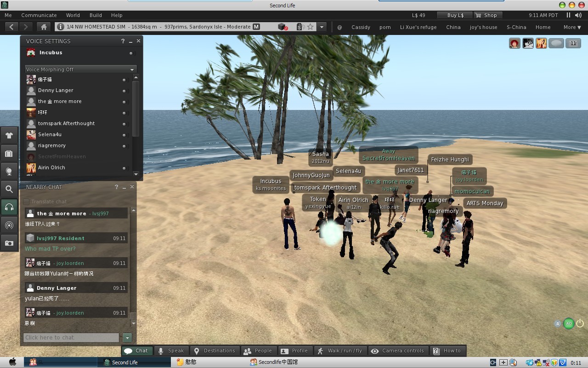Viewport: 588px width, 368px height.
Task: Click the power icon at lower right
Action: (580, 323)
